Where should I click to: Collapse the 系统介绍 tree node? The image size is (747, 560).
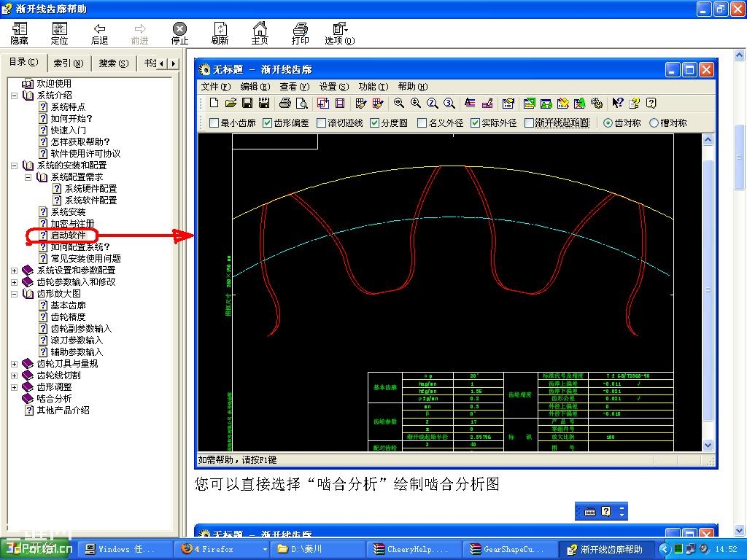[15, 96]
